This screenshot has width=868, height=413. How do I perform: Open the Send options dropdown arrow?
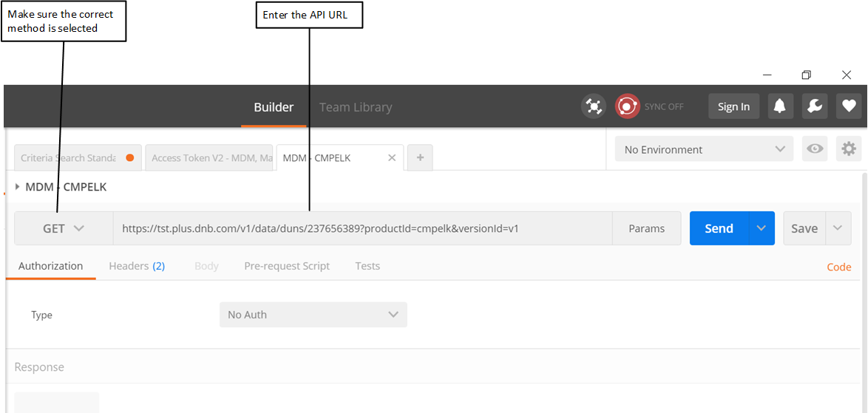[762, 228]
